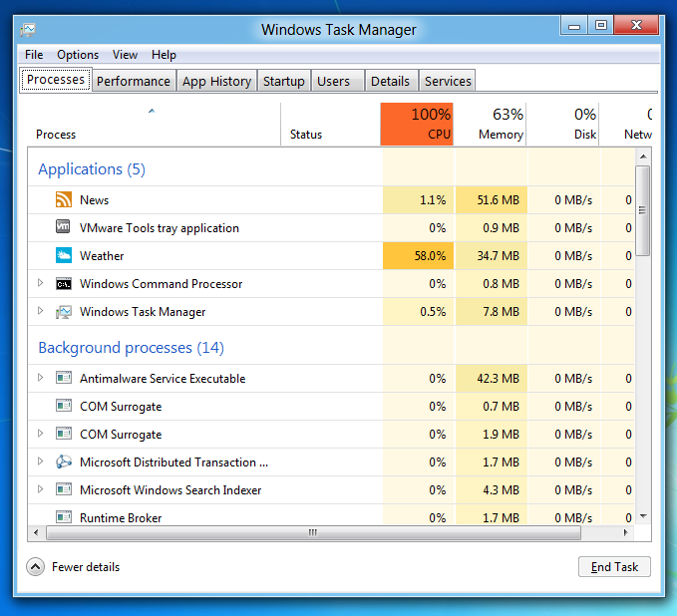Open the Startup tab
This screenshot has width=677, height=616.
(x=284, y=81)
